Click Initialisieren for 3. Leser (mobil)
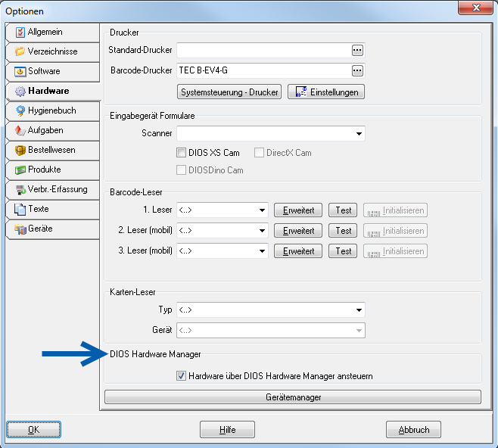Image resolution: width=498 pixels, height=448 pixels. click(x=395, y=250)
